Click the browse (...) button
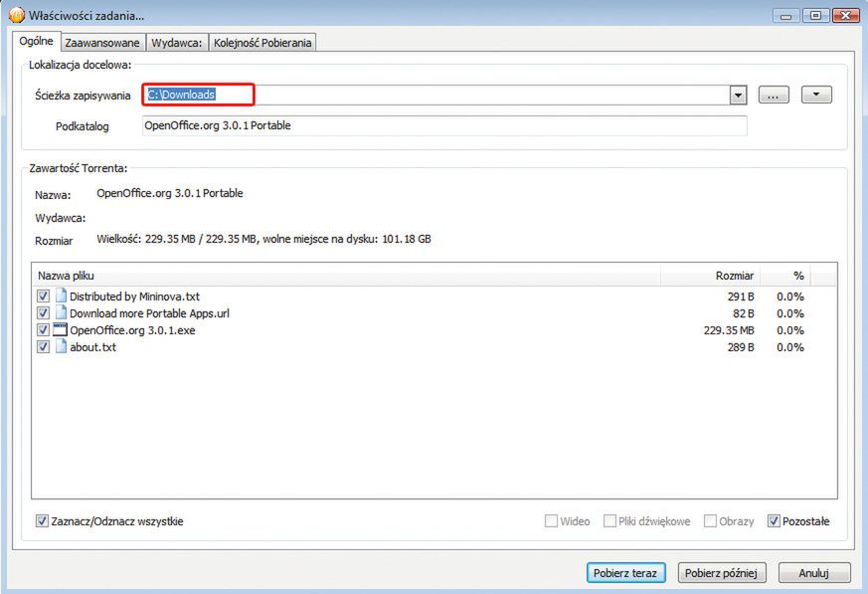This screenshot has height=594, width=868. click(x=774, y=95)
